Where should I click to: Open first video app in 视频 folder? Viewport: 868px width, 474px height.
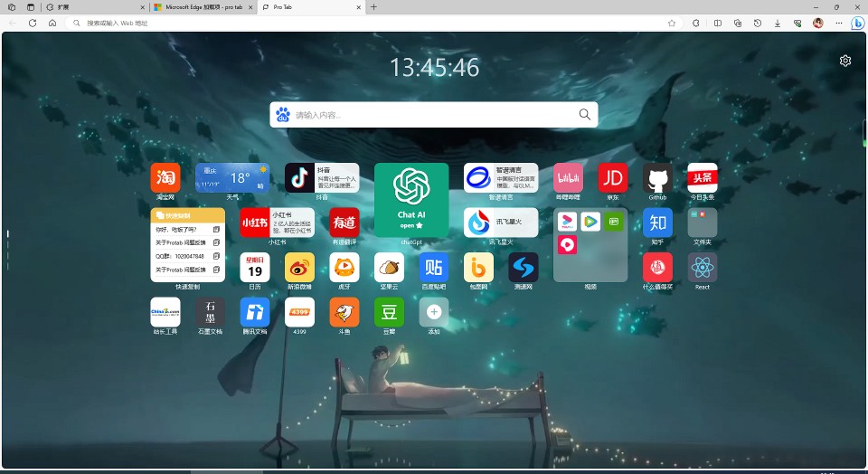[568, 222]
